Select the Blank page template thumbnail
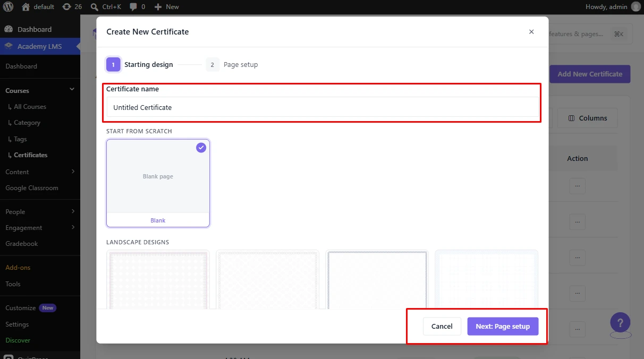 [158, 183]
